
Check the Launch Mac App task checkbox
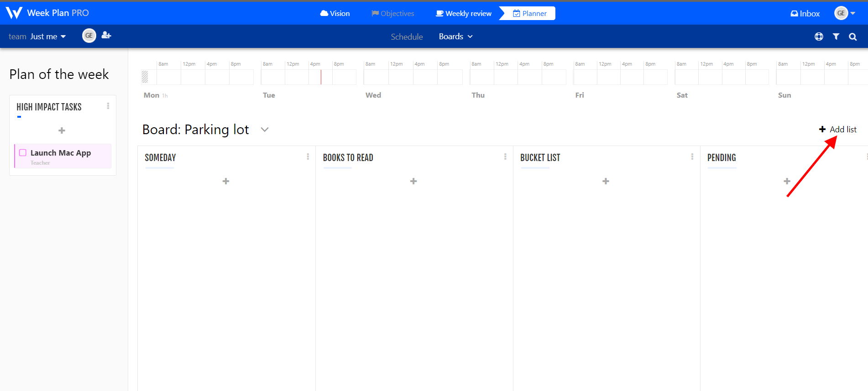click(23, 153)
